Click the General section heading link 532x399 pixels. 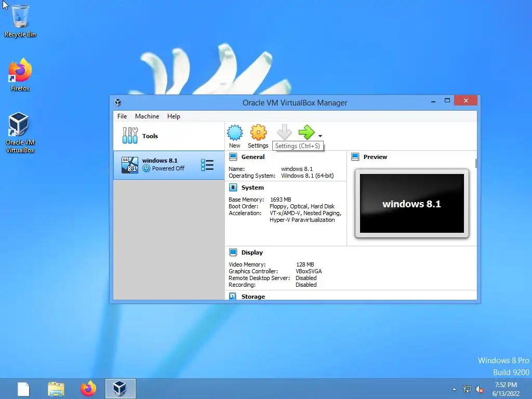(x=253, y=157)
